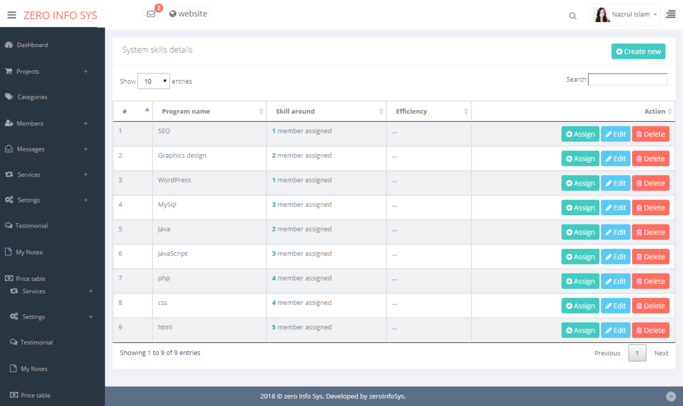The image size is (683, 406).
Task: Delete the JavaScript skill row
Action: pyautogui.click(x=650, y=256)
